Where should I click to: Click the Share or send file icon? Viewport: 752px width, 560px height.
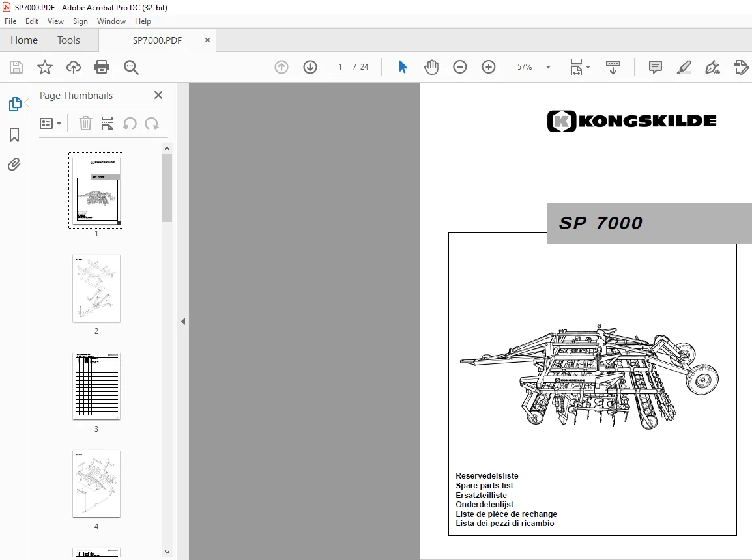pos(741,67)
